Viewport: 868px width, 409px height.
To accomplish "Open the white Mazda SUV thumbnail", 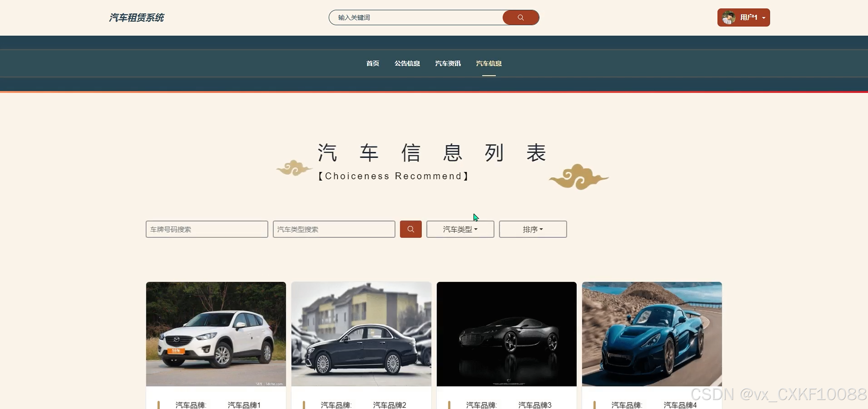I will (x=216, y=334).
